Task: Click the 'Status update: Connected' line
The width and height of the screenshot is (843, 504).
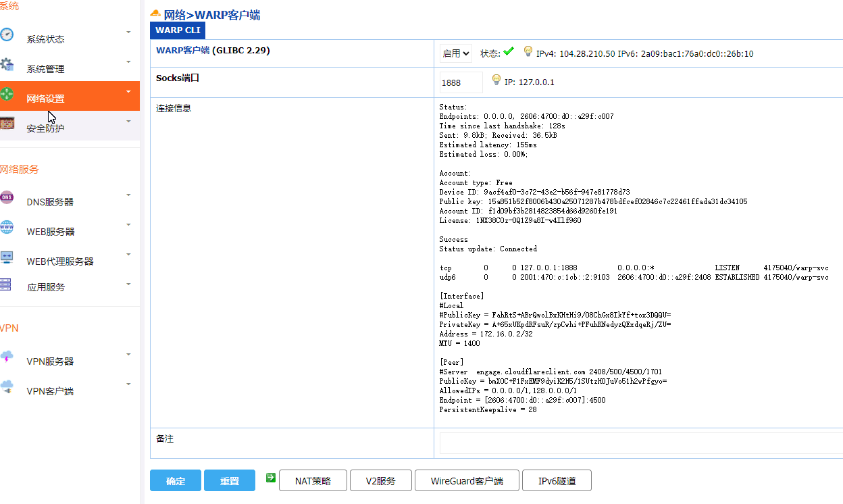Action: coord(488,249)
